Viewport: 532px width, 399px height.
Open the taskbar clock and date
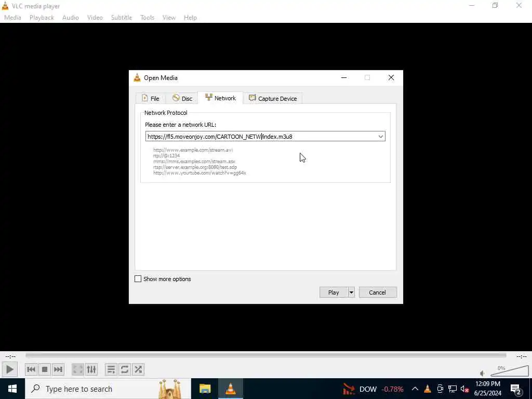pos(487,389)
